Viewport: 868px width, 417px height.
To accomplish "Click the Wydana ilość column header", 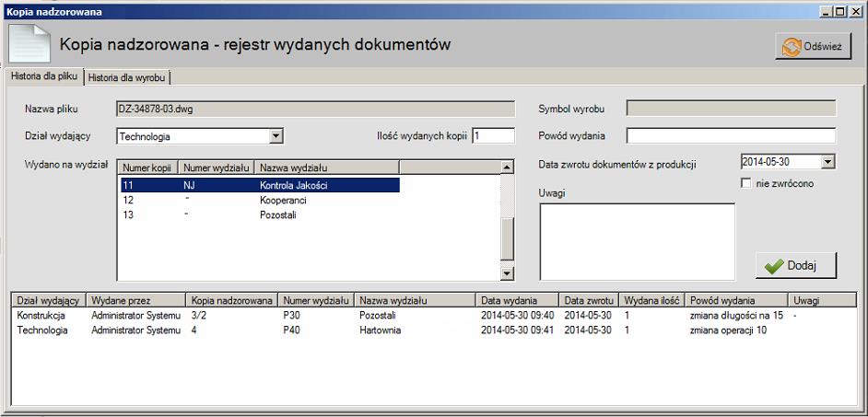I will (652, 300).
